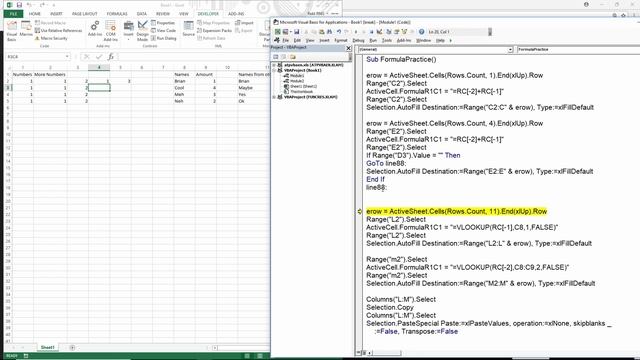The image size is (640, 360).
Task: Switch to the FORMULAS ribbon tab
Action: (117, 14)
